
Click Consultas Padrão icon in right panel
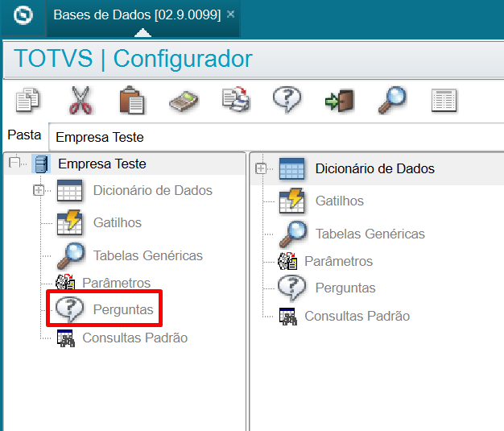click(x=288, y=317)
